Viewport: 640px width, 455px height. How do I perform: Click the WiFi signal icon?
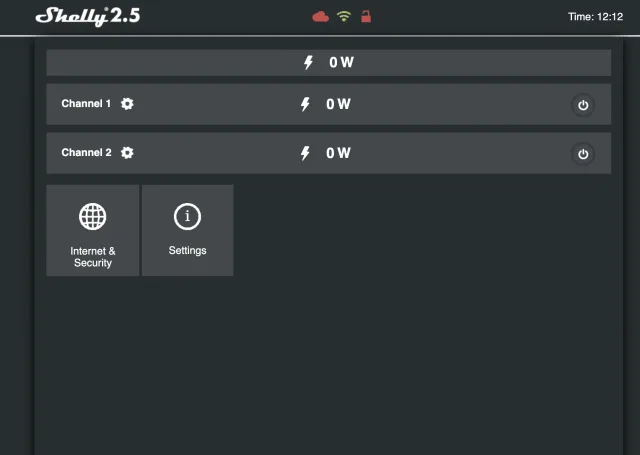pos(344,16)
